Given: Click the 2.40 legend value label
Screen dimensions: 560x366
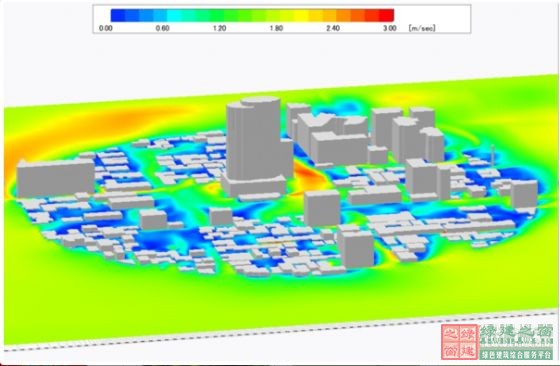Looking at the screenshot, I should tap(333, 28).
